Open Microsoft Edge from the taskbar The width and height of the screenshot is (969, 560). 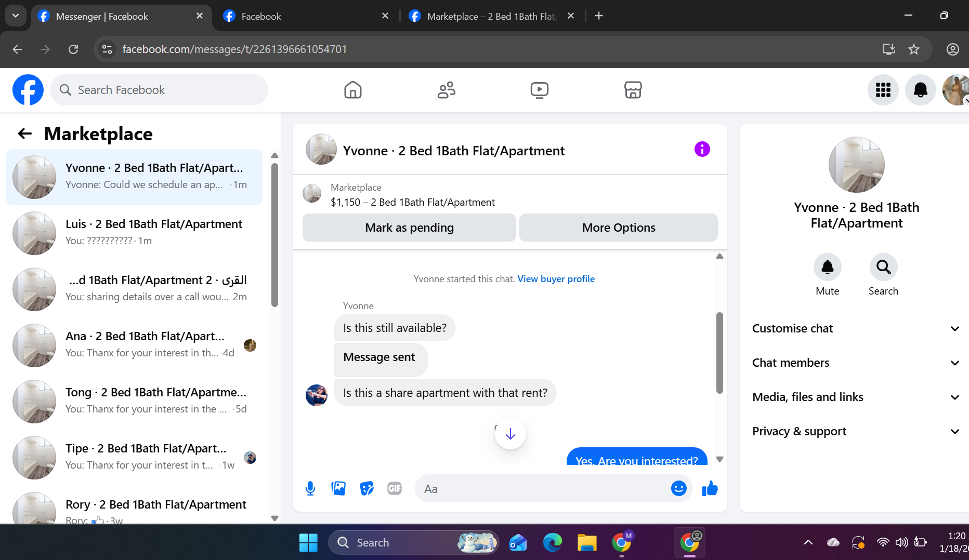click(x=552, y=542)
